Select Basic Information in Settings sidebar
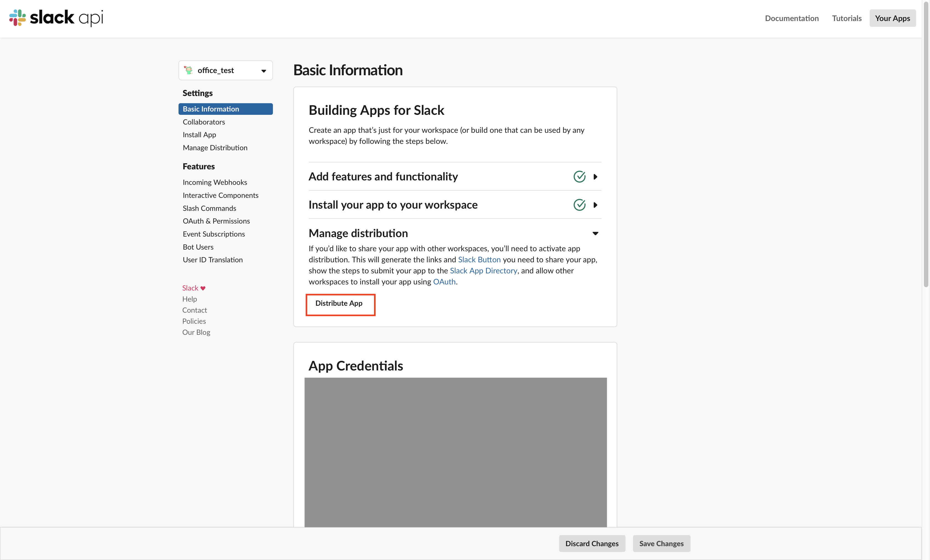The height and width of the screenshot is (560, 930). tap(225, 109)
